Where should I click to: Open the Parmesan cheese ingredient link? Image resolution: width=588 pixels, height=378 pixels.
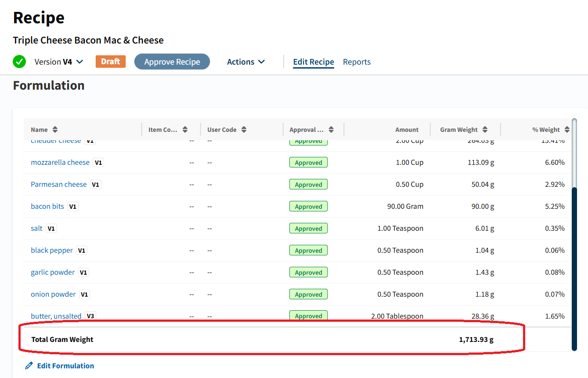coord(59,184)
